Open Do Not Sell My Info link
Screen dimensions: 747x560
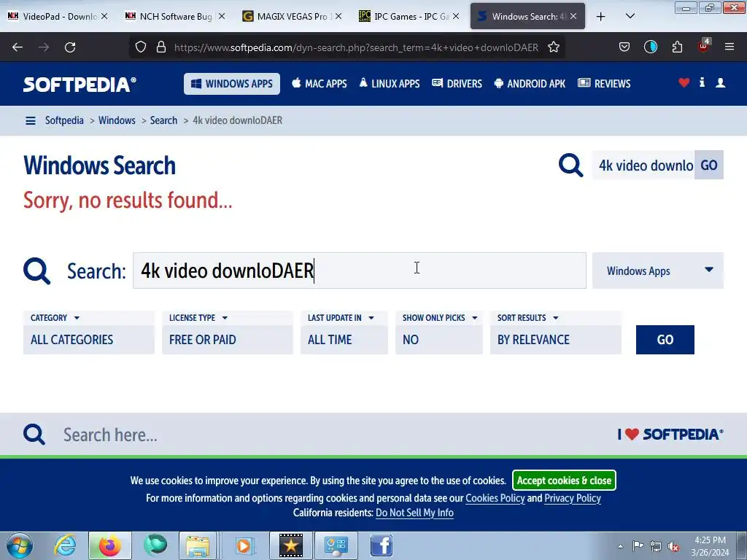[x=414, y=513]
